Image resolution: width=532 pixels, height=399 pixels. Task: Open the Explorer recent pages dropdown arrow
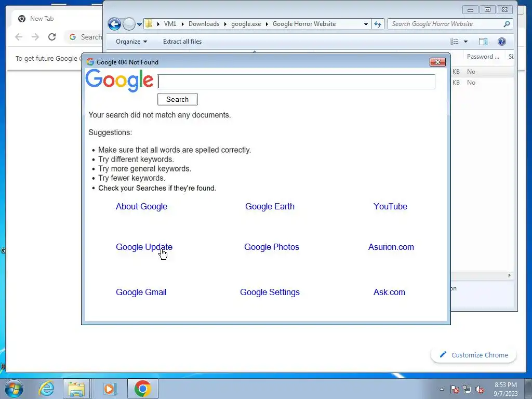(x=139, y=24)
